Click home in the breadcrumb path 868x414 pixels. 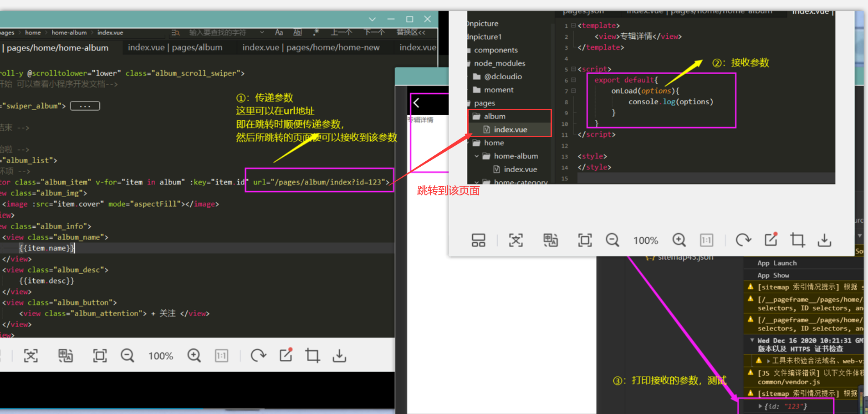pyautogui.click(x=33, y=33)
